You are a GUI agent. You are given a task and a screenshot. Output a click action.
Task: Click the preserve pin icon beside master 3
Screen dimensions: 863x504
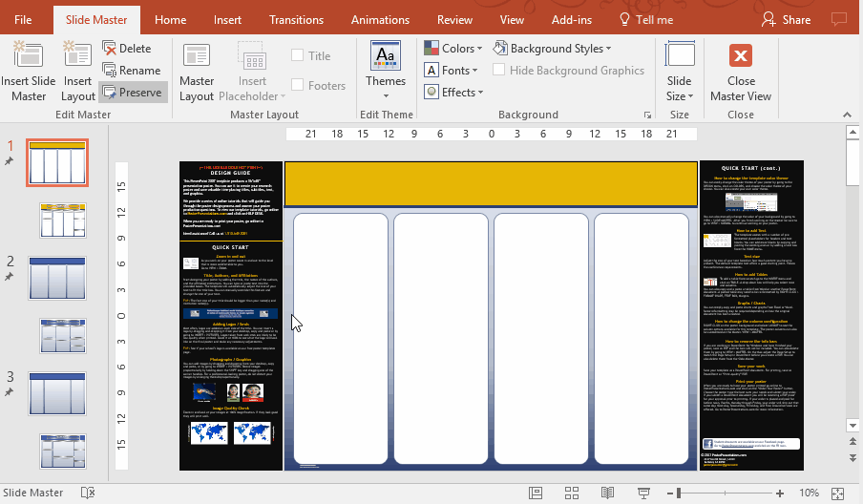[9, 392]
